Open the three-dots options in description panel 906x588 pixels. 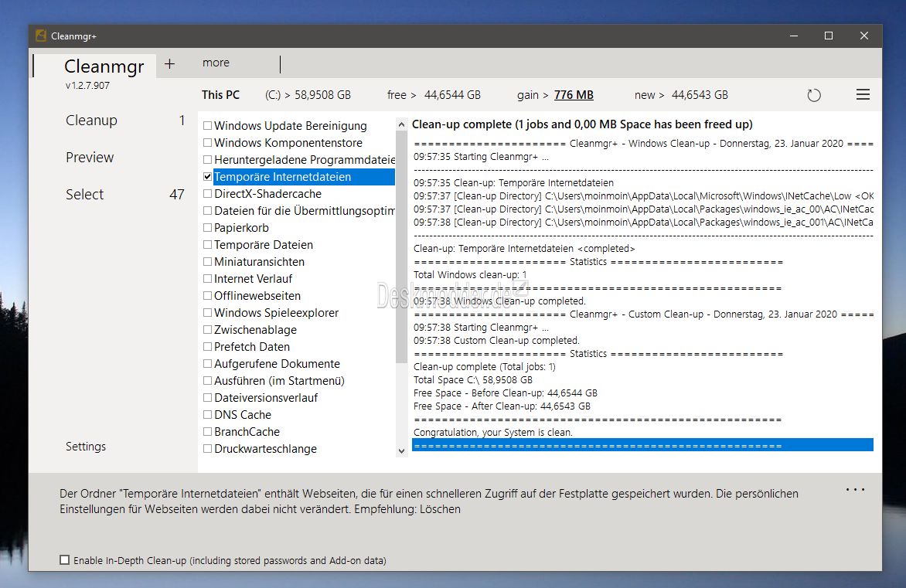pyautogui.click(x=855, y=490)
